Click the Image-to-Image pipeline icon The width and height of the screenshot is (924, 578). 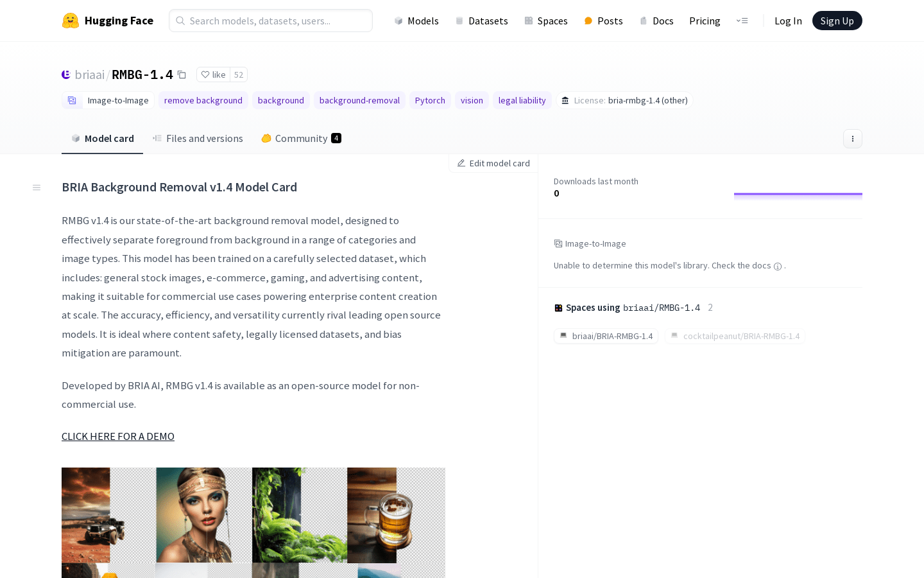(72, 100)
